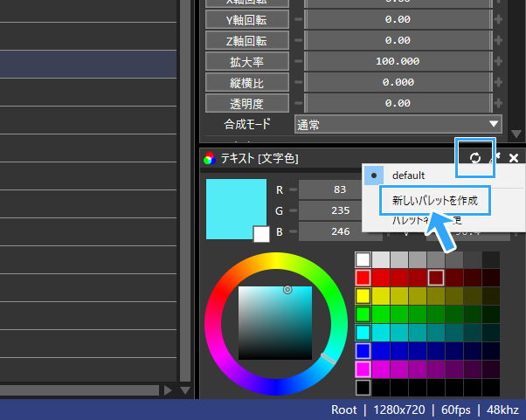Choose 新しいパレットを作成 from the menu
The height and width of the screenshot is (420, 526).
(435, 201)
